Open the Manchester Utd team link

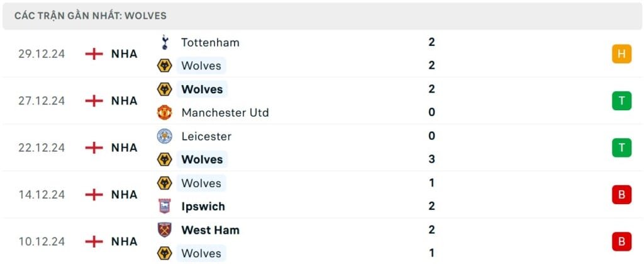pos(225,113)
